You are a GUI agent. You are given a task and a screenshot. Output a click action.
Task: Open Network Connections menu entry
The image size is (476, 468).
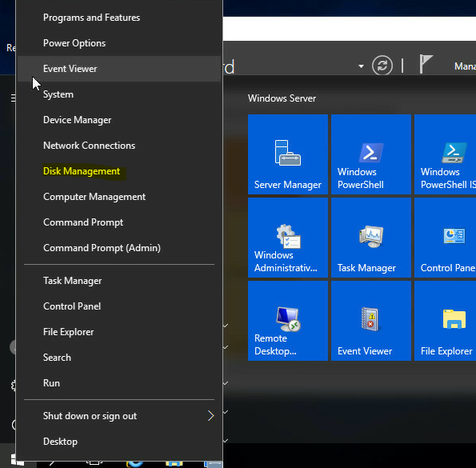[x=119, y=146]
